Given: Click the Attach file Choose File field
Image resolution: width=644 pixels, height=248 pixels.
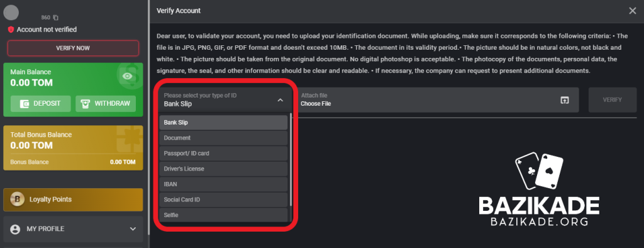Looking at the screenshot, I should pos(437,99).
